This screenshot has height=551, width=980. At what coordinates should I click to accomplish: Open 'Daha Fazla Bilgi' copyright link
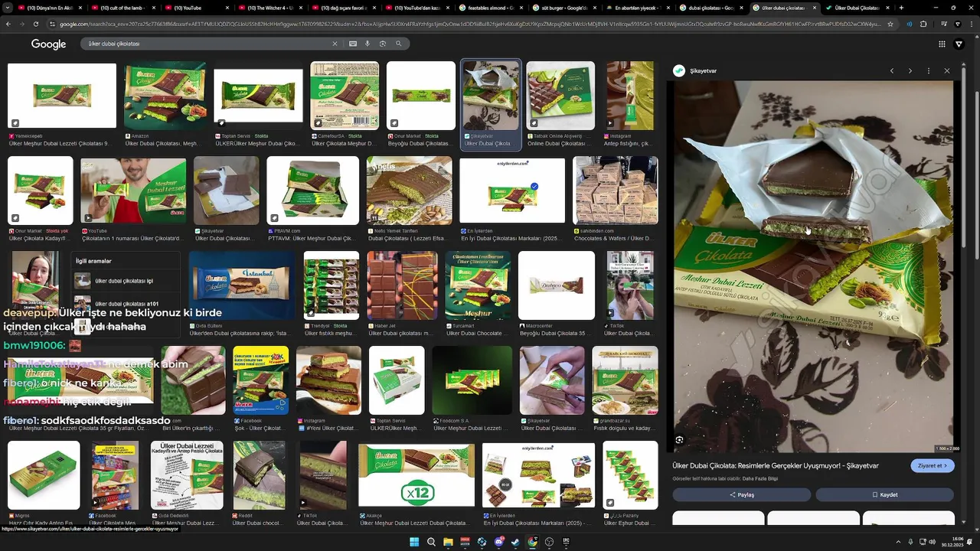click(x=759, y=479)
